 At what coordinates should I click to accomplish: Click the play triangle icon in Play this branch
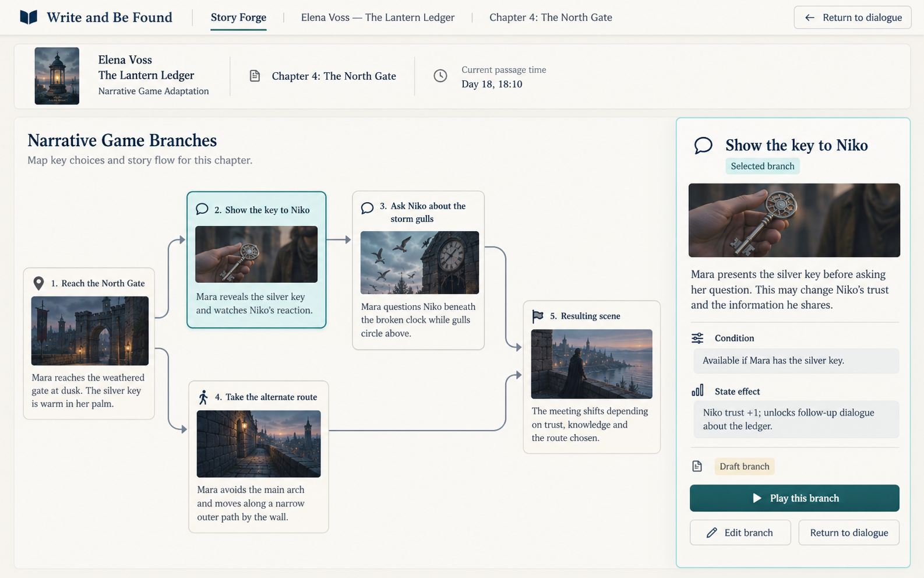pyautogui.click(x=757, y=498)
